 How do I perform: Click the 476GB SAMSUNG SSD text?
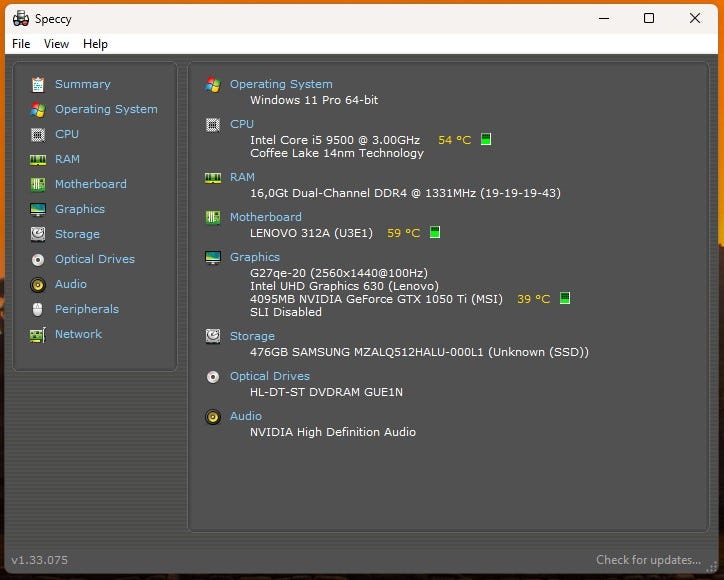pyautogui.click(x=419, y=352)
